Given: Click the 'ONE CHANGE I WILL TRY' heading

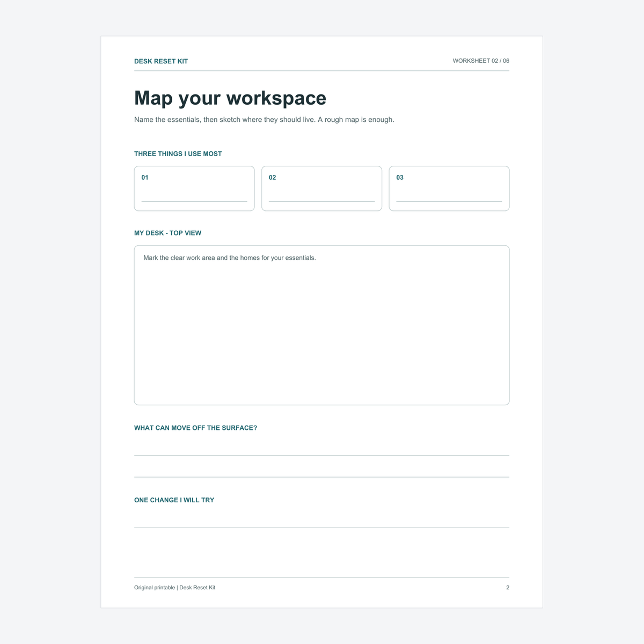Looking at the screenshot, I should pos(174,500).
